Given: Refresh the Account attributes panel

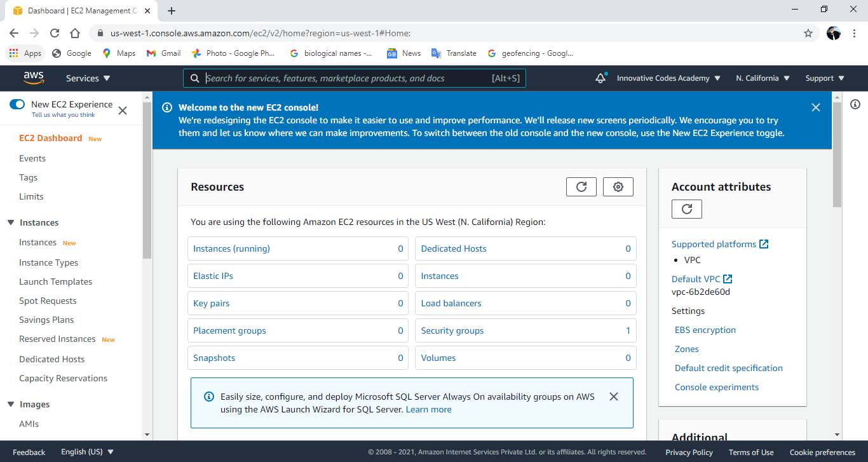Looking at the screenshot, I should click(686, 208).
